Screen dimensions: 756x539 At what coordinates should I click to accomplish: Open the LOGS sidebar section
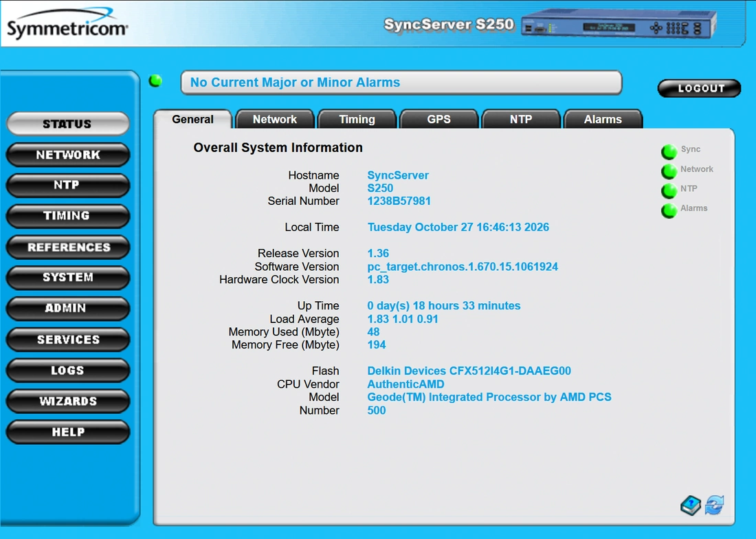[67, 371]
